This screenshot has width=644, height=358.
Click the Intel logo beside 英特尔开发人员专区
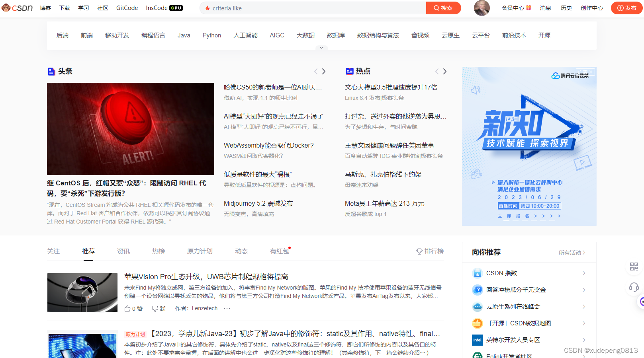[x=477, y=340]
